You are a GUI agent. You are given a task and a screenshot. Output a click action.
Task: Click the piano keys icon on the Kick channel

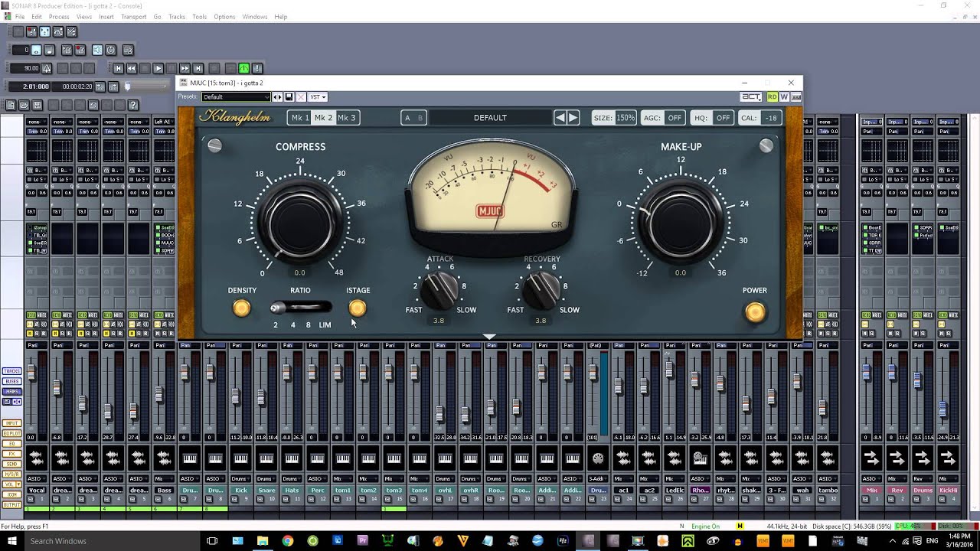[240, 458]
